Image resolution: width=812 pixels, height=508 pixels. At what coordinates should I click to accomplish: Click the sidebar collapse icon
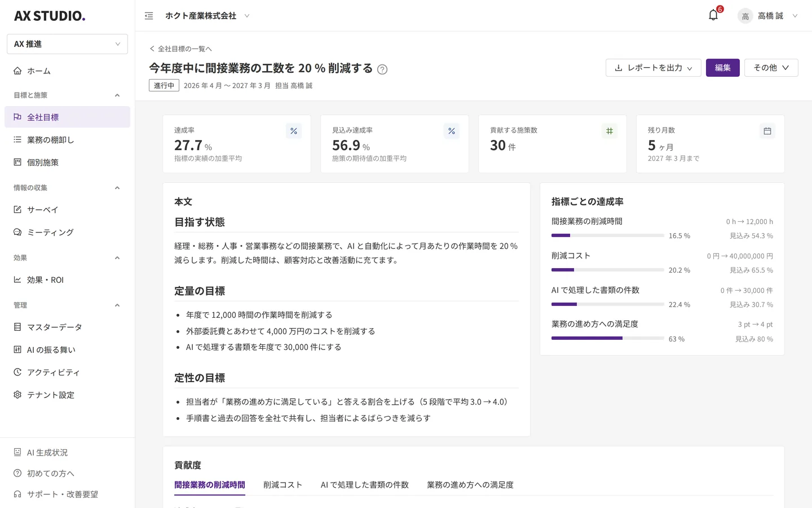pos(149,16)
